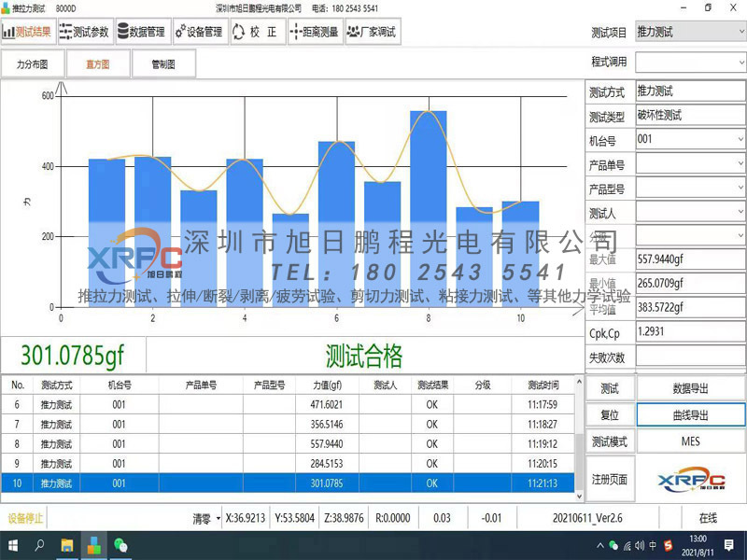This screenshot has height=560, width=747.
Task: Switch to 力分布图 chart tab
Action: point(33,63)
